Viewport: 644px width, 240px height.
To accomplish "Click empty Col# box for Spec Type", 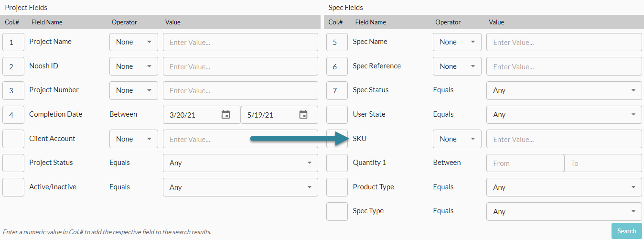I will pos(337,211).
